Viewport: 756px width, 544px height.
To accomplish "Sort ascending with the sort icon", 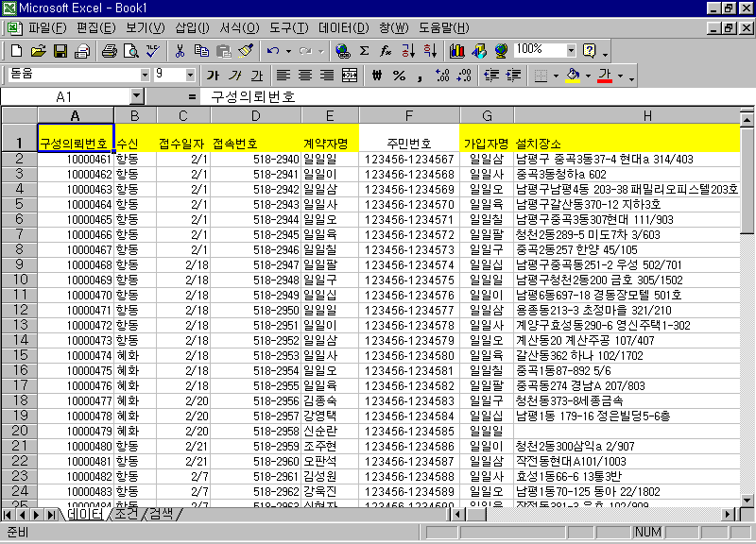I will (x=408, y=51).
